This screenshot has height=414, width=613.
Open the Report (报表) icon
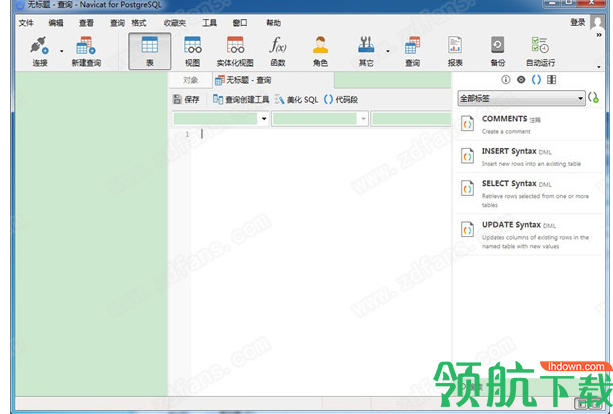(455, 45)
